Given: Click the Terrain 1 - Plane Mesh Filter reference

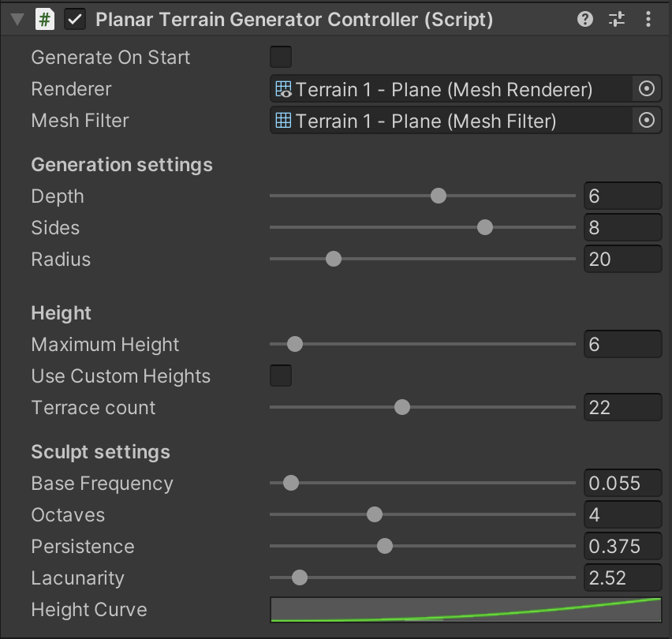Looking at the screenshot, I should point(434,120).
